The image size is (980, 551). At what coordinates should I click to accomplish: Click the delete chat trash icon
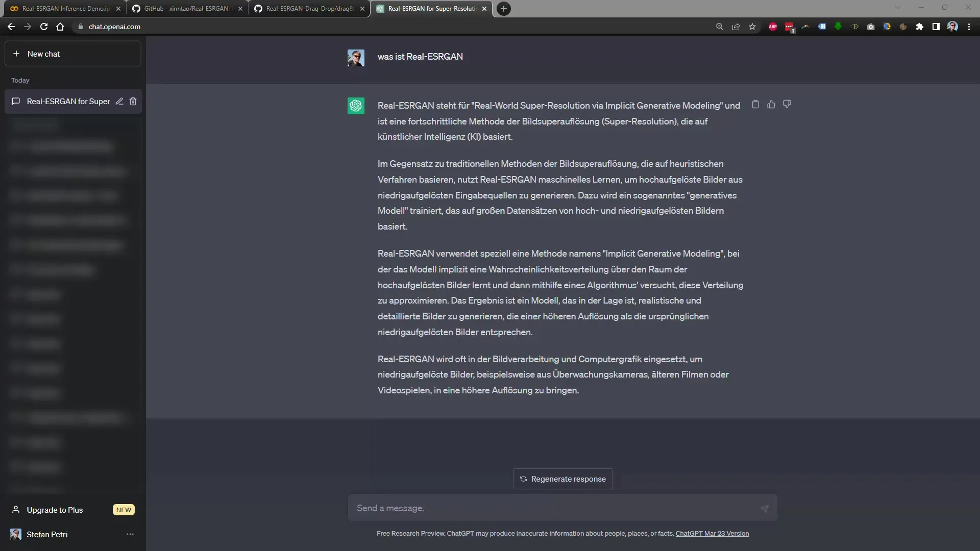click(133, 101)
